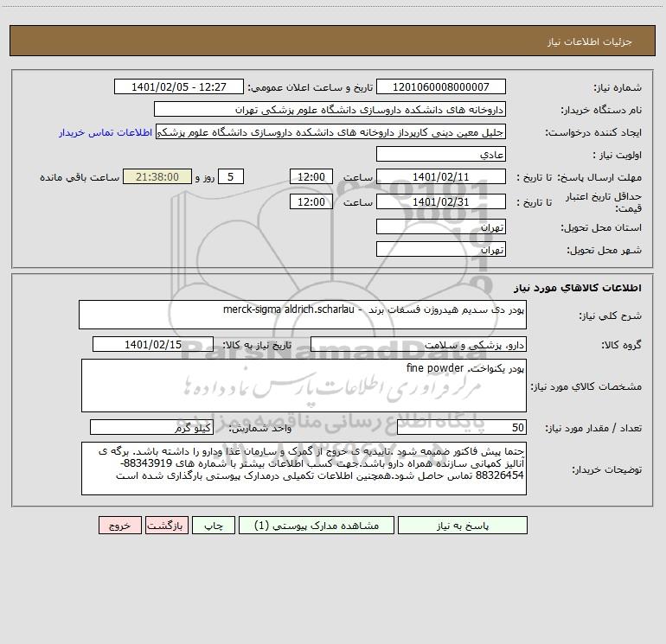Screen dimensions: 666x644
Task: Click the price validity date 1401/02/31
Action: pyautogui.click(x=441, y=201)
